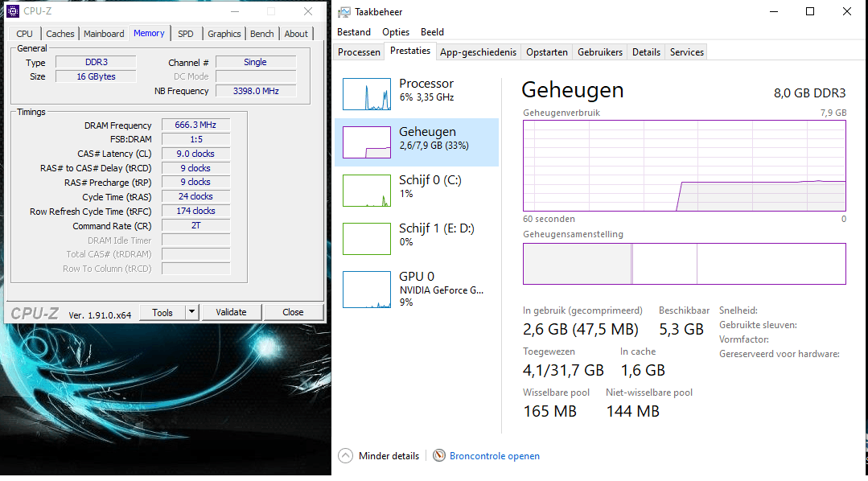
Task: Switch to the SPD tab in CPU-Z
Action: 186,34
